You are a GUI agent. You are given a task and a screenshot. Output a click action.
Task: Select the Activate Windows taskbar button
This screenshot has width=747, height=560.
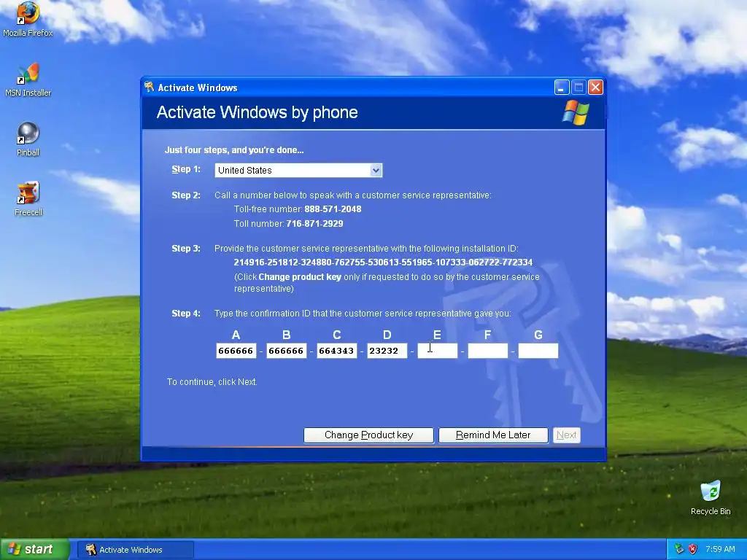click(x=136, y=550)
